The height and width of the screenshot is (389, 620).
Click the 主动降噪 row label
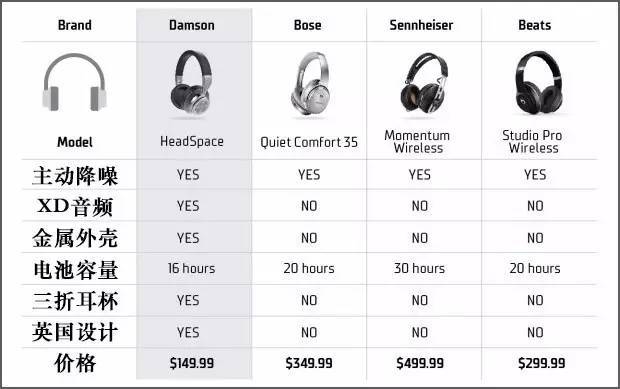(75, 176)
